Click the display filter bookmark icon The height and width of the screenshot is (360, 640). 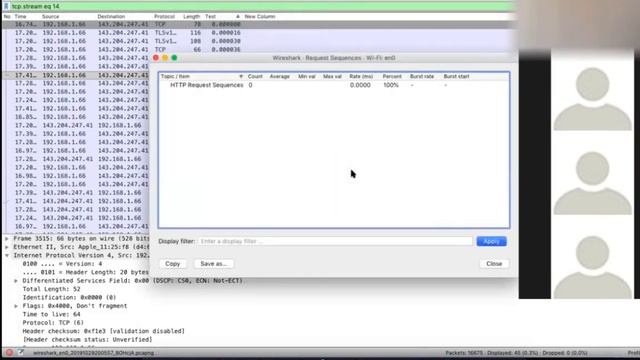coord(6,6)
